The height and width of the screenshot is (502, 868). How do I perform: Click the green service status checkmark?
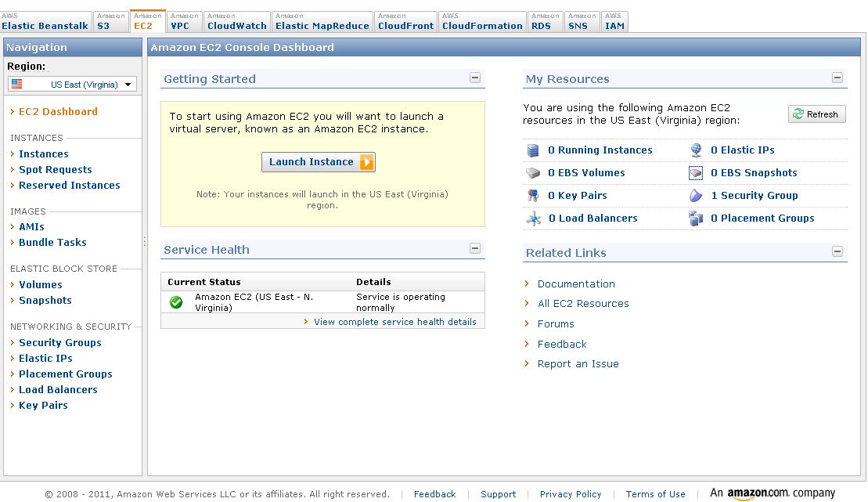(176, 302)
